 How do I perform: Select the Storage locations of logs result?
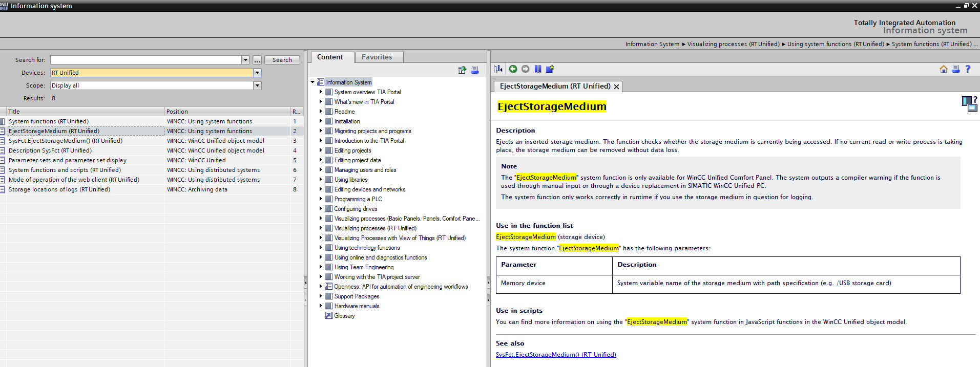[59, 189]
